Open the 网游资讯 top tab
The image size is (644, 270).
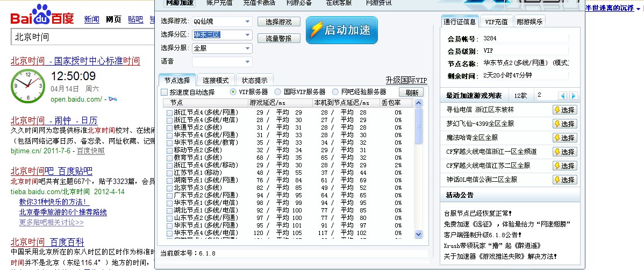(378, 3)
